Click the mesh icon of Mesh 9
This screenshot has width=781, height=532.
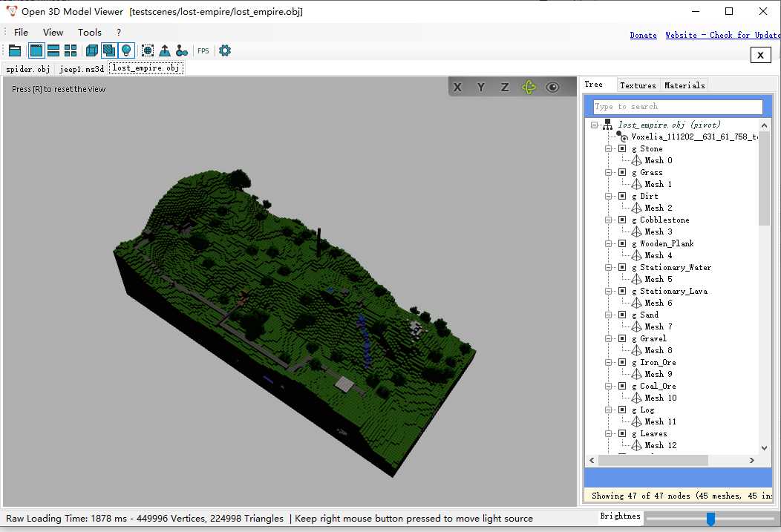click(x=636, y=374)
